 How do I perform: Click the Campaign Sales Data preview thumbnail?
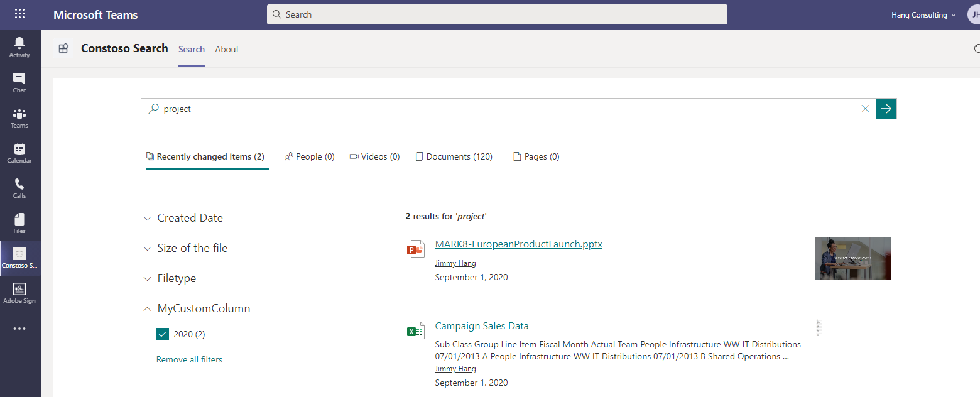[818, 327]
